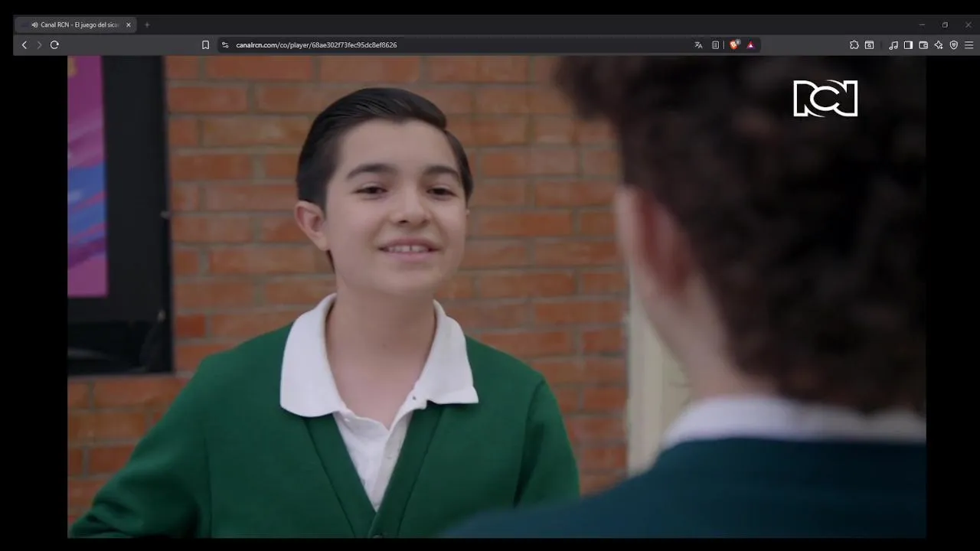Restore down the browser window
Viewport: 980px width, 551px height.
[x=945, y=24]
